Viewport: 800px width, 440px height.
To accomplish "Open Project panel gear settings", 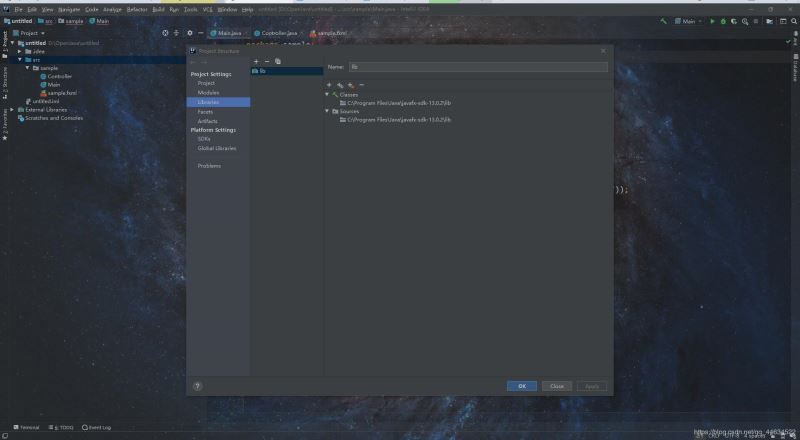I will tap(190, 33).
